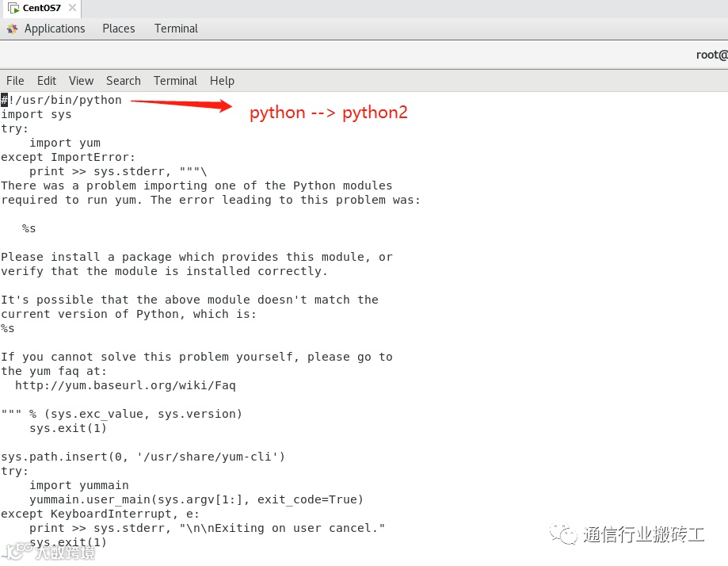Click the first 'print >> sys.stderr, """\' line
The image size is (728, 566).
coord(118,171)
